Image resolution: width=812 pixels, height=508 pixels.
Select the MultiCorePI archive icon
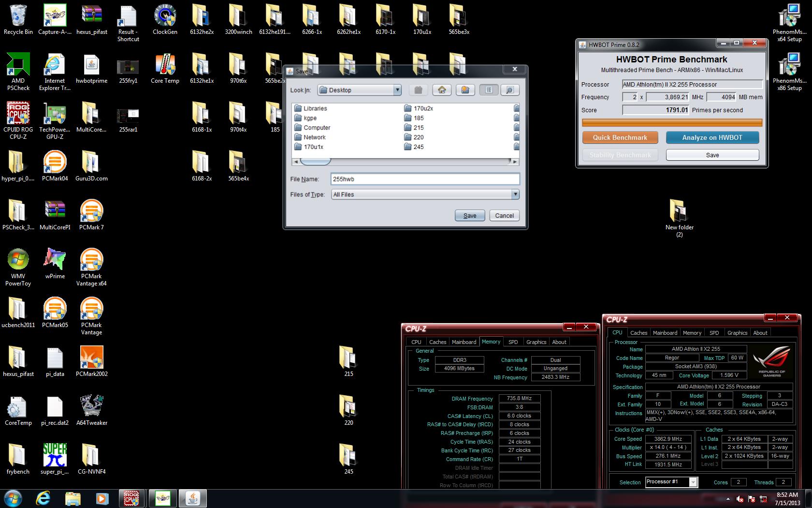(x=55, y=215)
